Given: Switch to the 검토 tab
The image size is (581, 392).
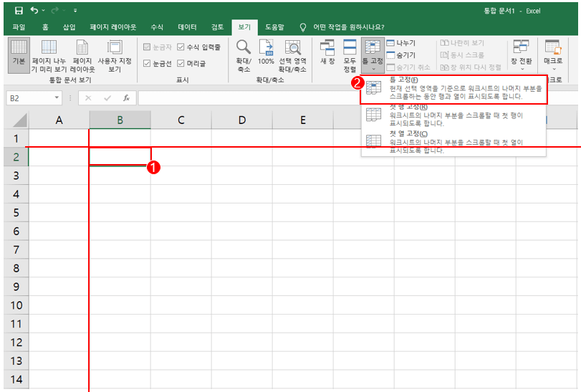Looking at the screenshot, I should pyautogui.click(x=218, y=27).
